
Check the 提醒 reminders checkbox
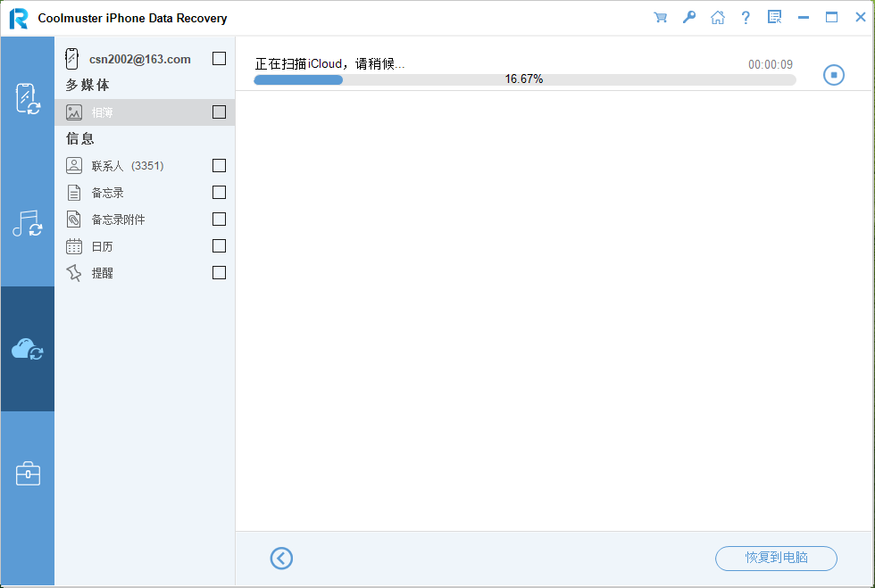point(220,273)
